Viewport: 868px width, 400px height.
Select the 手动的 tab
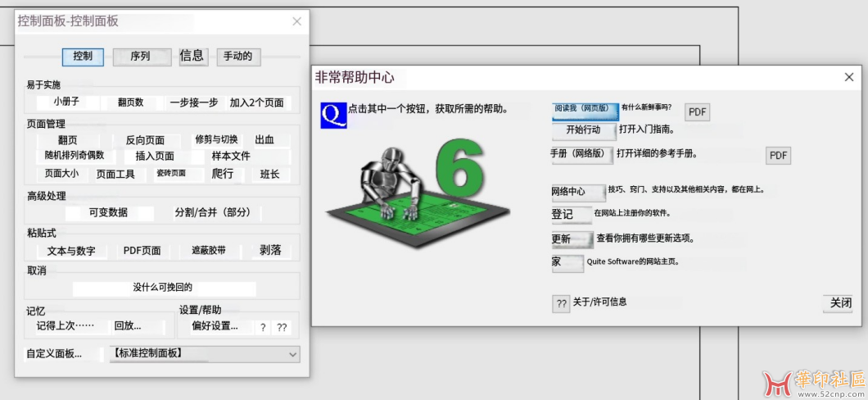pyautogui.click(x=238, y=57)
